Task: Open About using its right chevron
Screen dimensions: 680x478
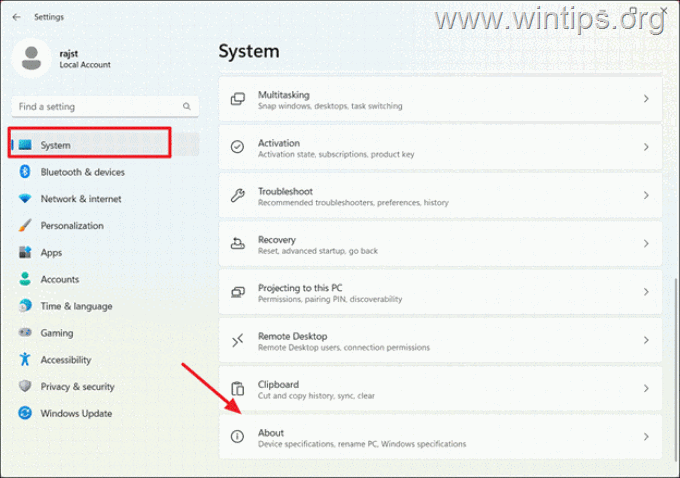Action: coord(646,437)
